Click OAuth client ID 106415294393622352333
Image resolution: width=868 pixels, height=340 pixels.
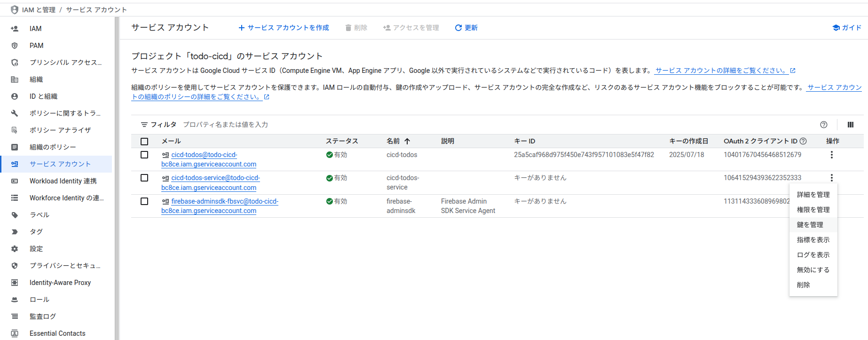coord(762,178)
